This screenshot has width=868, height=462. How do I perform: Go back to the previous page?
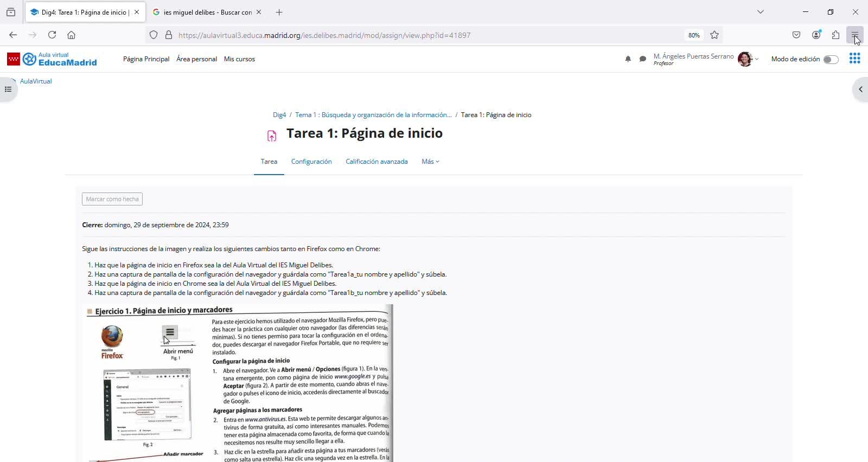tap(13, 35)
